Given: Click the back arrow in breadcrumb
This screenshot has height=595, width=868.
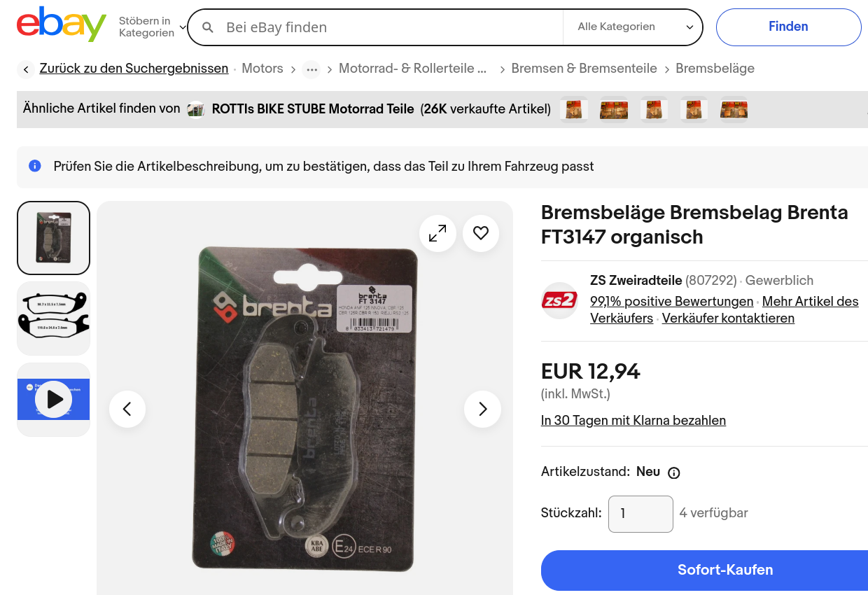Looking at the screenshot, I should [26, 69].
